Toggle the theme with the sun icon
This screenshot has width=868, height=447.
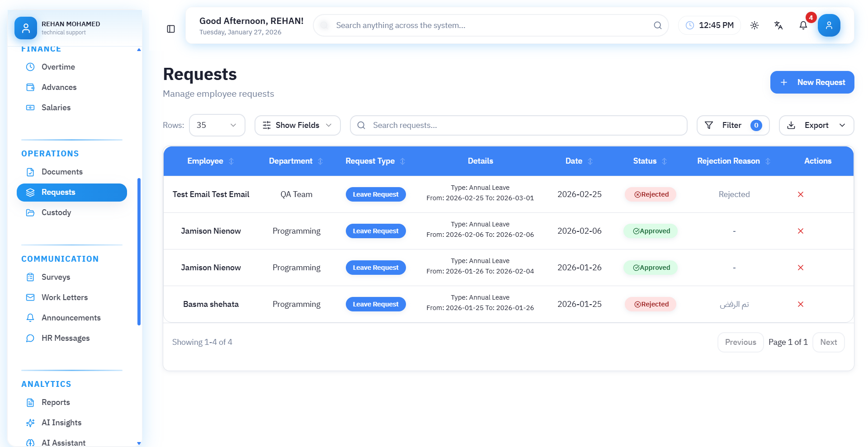coord(755,25)
